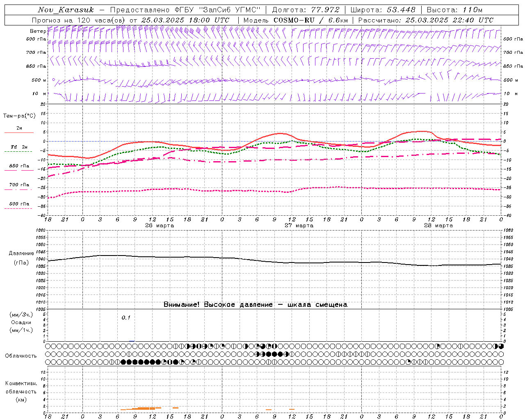This screenshot has height=420, width=525.
Task: Click the latitude value Широта: 53.448
Action: point(383,10)
